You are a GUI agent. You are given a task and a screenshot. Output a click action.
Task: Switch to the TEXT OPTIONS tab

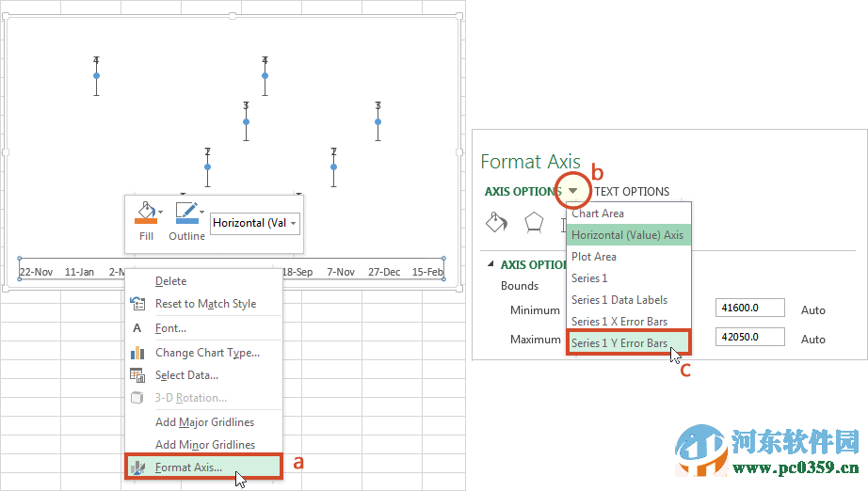[633, 191]
